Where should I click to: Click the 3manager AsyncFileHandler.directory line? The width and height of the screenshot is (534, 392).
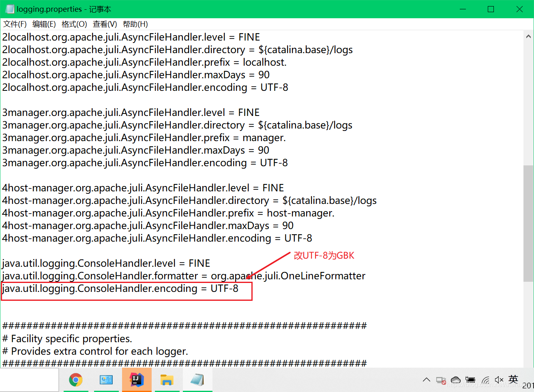(177, 125)
